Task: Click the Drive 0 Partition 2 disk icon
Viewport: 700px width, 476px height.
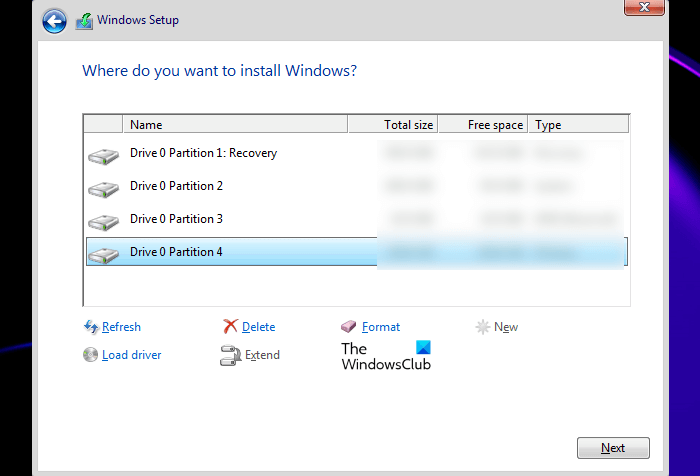Action: [102, 188]
